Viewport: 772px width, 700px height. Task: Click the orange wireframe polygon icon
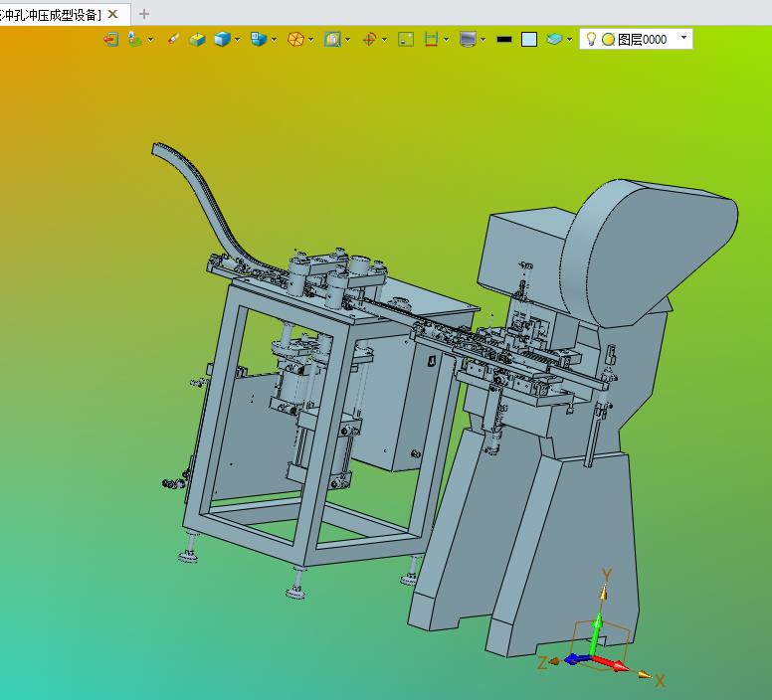[295, 39]
